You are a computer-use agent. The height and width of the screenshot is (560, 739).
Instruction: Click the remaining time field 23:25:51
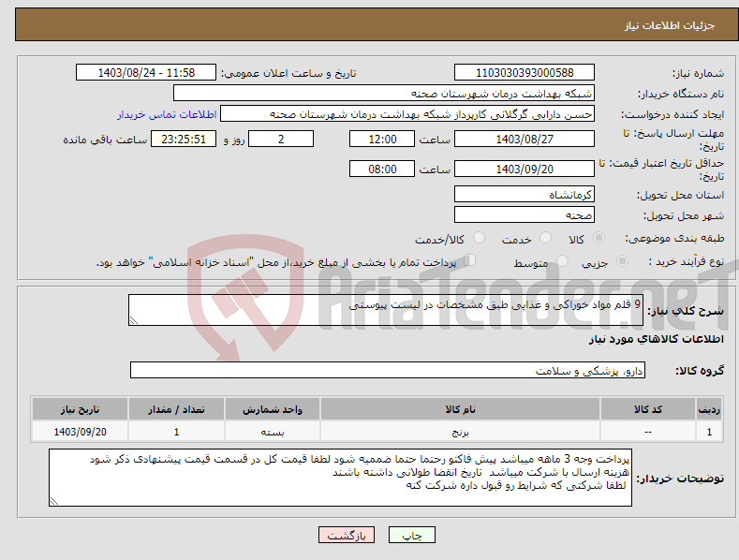(184, 139)
